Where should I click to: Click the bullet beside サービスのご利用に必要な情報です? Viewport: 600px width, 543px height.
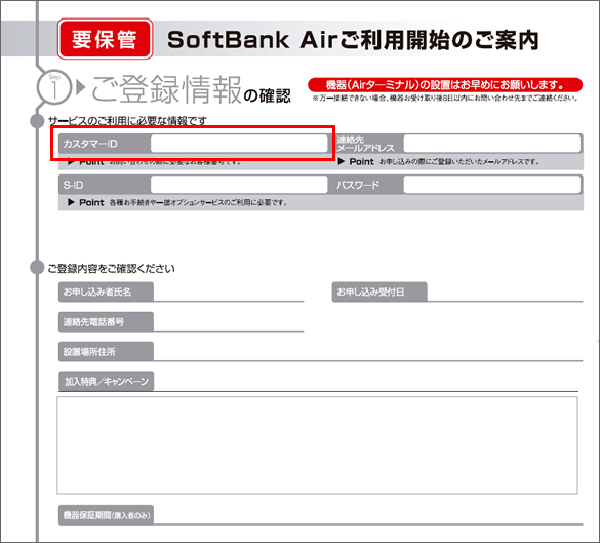point(38,121)
